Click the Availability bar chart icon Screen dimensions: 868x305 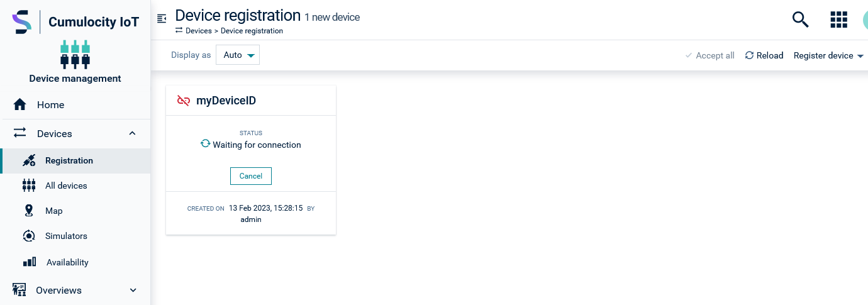pyautogui.click(x=30, y=262)
